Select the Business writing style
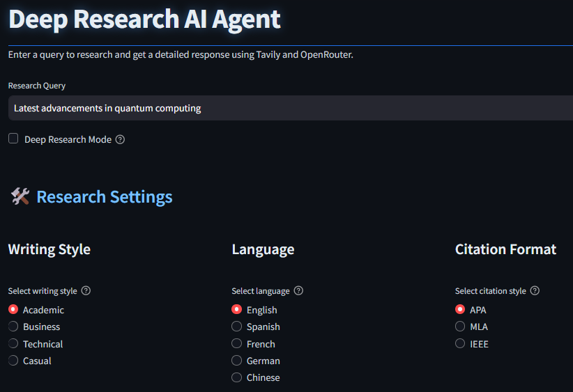The height and width of the screenshot is (392, 573). [x=13, y=327]
